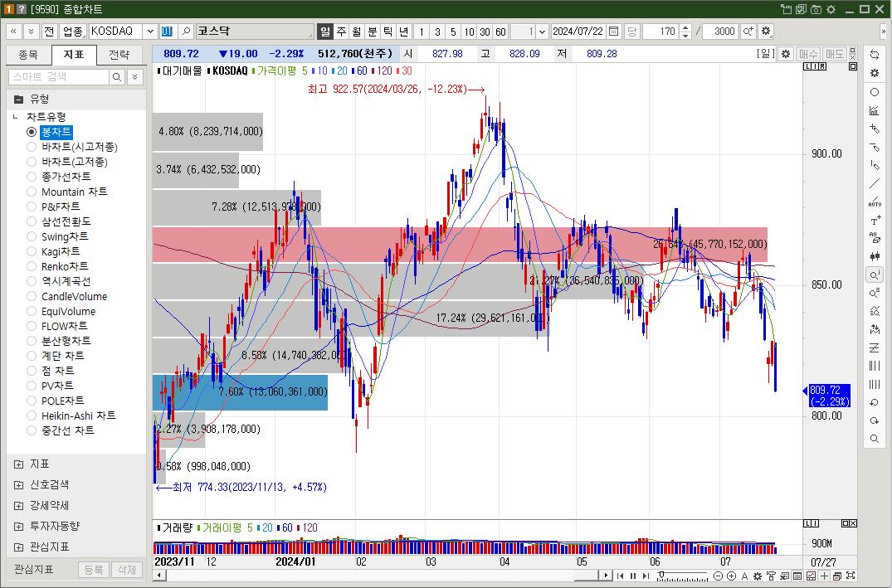The image size is (892, 588).
Task: Open the interval value dropdown arrow
Action: point(542,32)
